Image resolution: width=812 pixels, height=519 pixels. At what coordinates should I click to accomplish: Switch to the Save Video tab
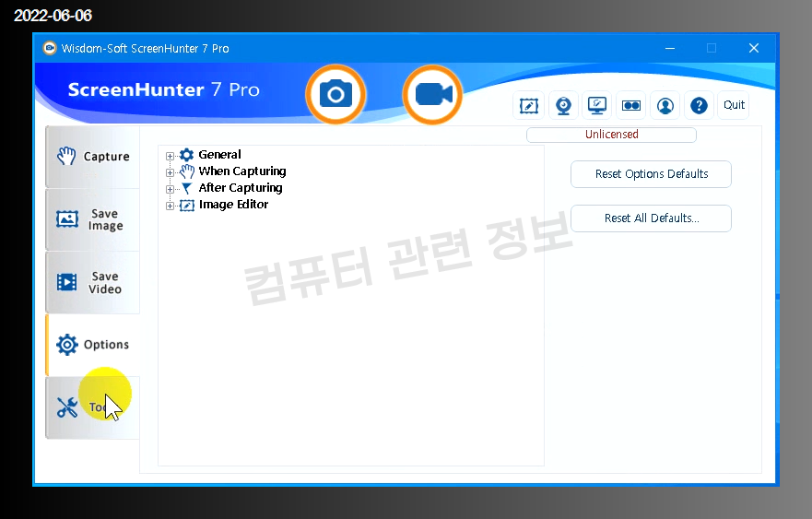[x=93, y=282]
